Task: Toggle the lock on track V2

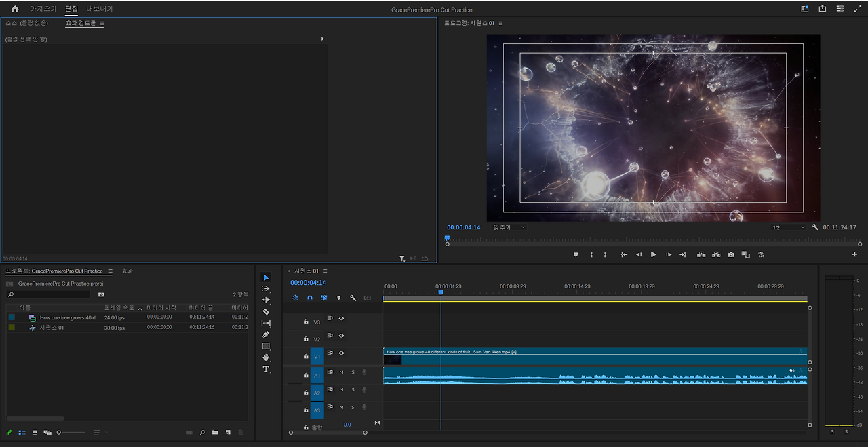Action: (307, 338)
